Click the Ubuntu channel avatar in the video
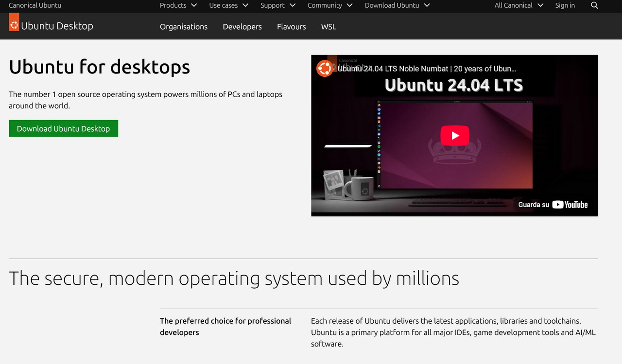This screenshot has height=364, width=622. click(324, 68)
